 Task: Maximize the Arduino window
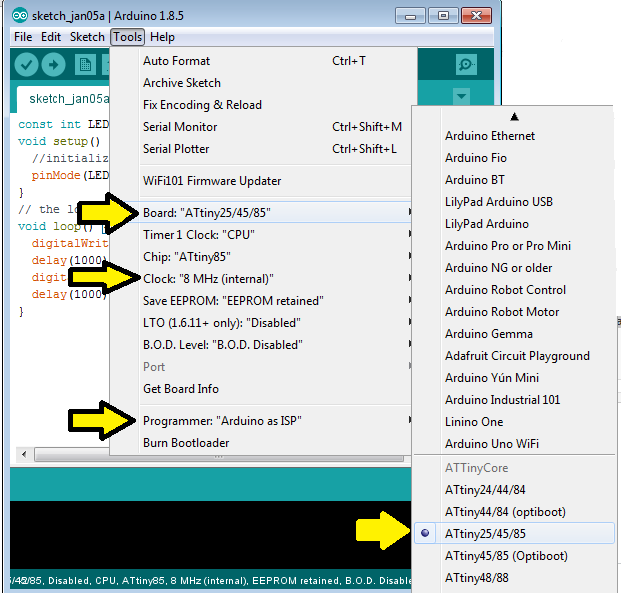pyautogui.click(x=443, y=16)
